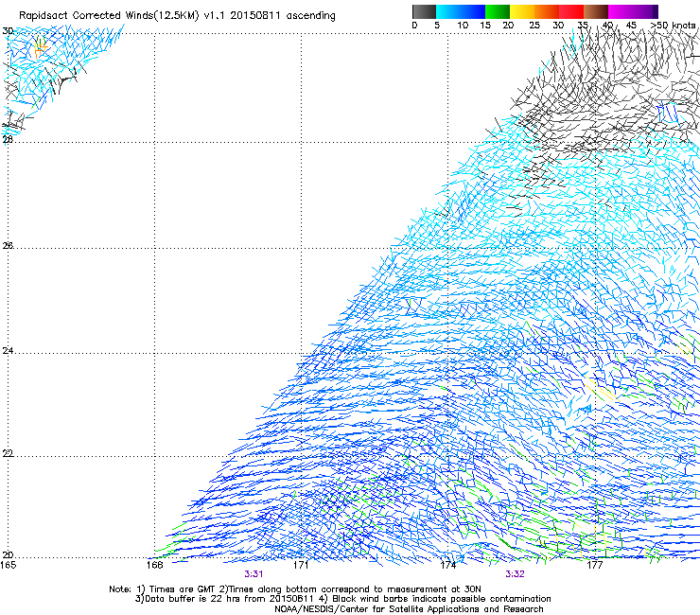Click the latitude label '20'
The width and height of the screenshot is (700, 615).
[x=8, y=554]
